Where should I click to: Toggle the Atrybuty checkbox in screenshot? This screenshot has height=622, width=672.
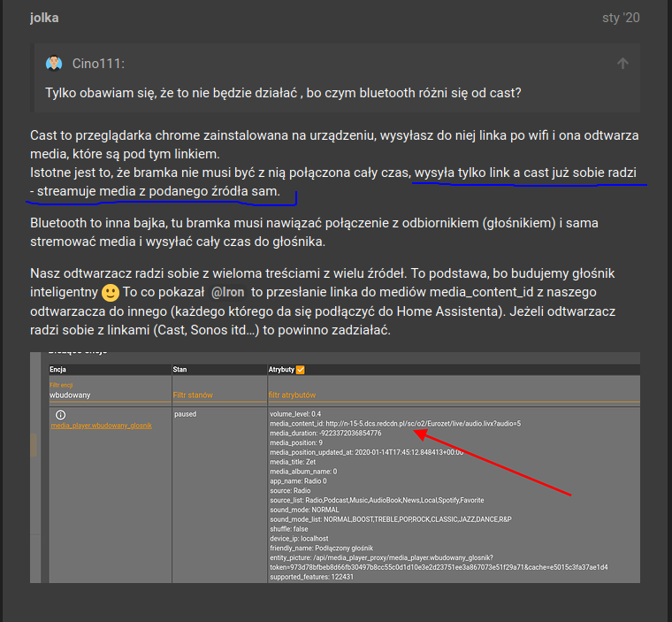(x=300, y=370)
